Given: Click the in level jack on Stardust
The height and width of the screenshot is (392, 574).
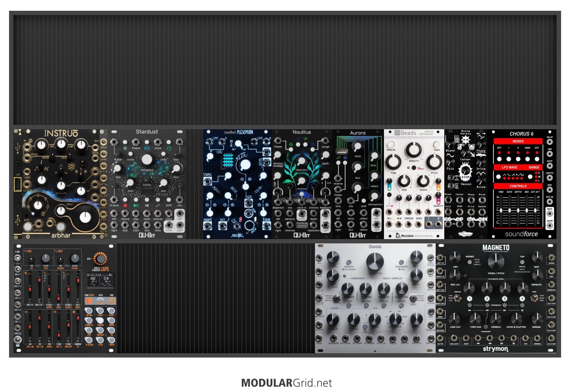Looking at the screenshot, I should tap(114, 199).
